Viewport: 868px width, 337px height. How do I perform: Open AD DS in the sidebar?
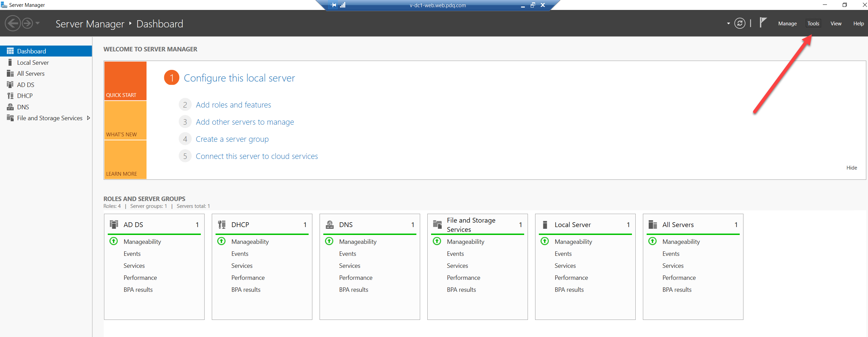[x=46, y=85]
